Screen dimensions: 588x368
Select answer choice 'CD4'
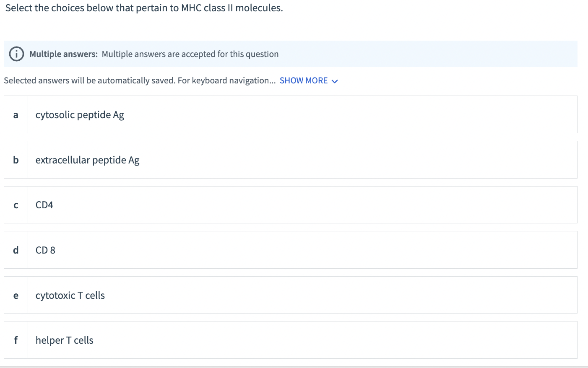(168, 205)
